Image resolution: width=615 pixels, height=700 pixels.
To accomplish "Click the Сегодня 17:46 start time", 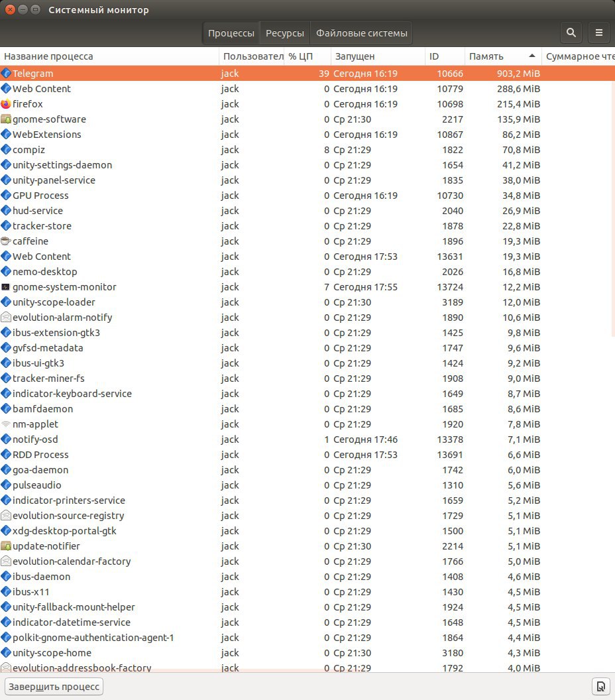I will pos(365,439).
